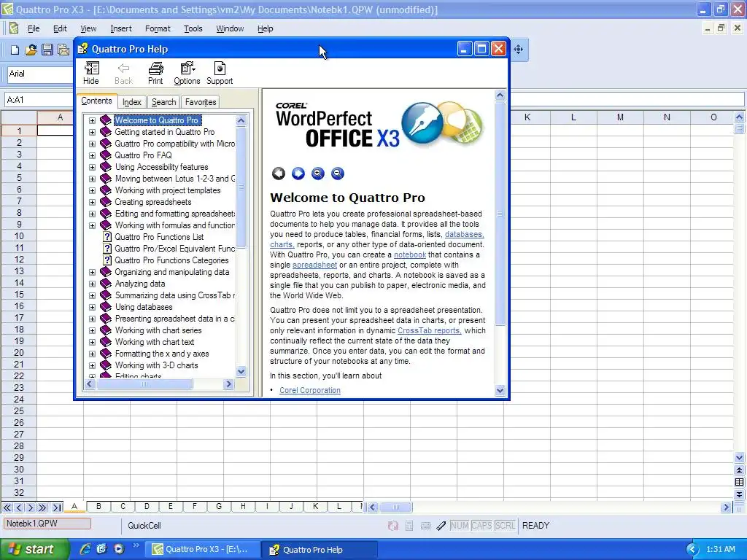Screen dimensions: 747x560
Task: Click the cell address box showing A:A1
Action: coord(38,99)
